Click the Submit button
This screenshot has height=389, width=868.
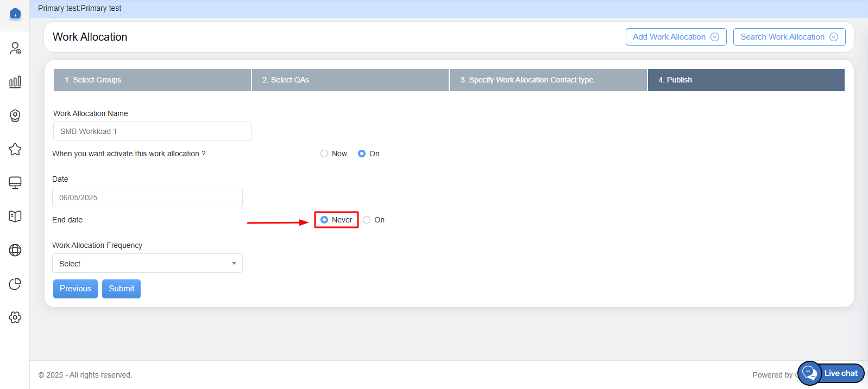click(x=121, y=289)
